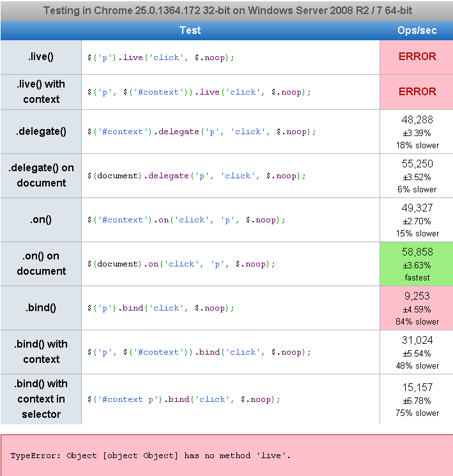Viewport: 453px width, 476px height.
Task: Click the green 58,858 fastest result cell
Action: (x=417, y=264)
